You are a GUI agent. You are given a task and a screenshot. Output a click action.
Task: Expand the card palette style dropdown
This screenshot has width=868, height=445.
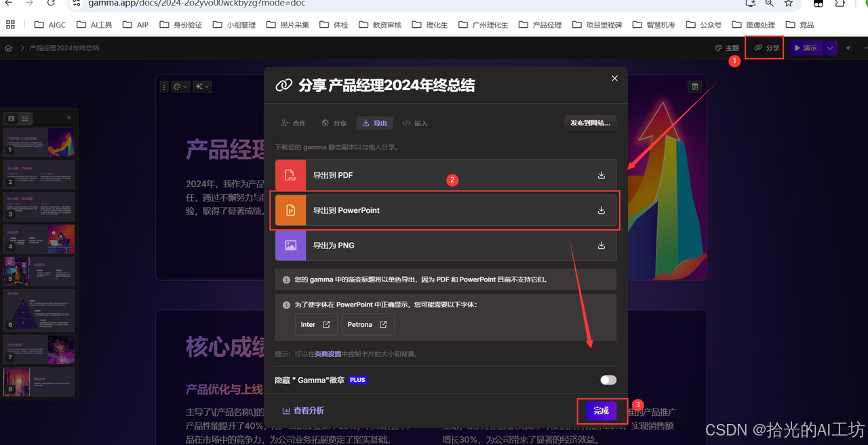click(x=180, y=87)
